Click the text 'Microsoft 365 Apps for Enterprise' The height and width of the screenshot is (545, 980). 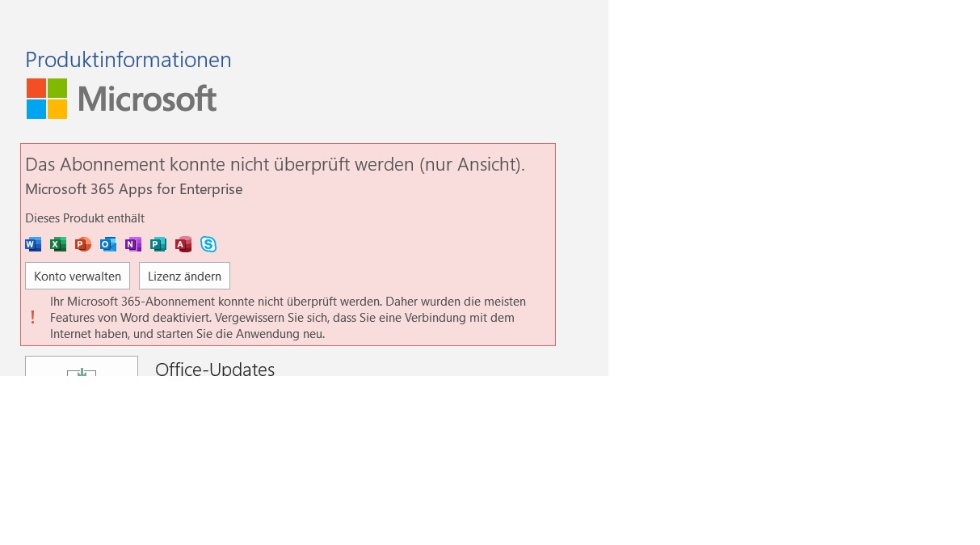[x=134, y=189]
